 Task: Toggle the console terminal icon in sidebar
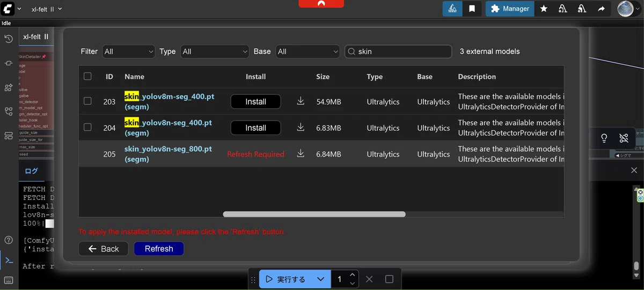9,261
